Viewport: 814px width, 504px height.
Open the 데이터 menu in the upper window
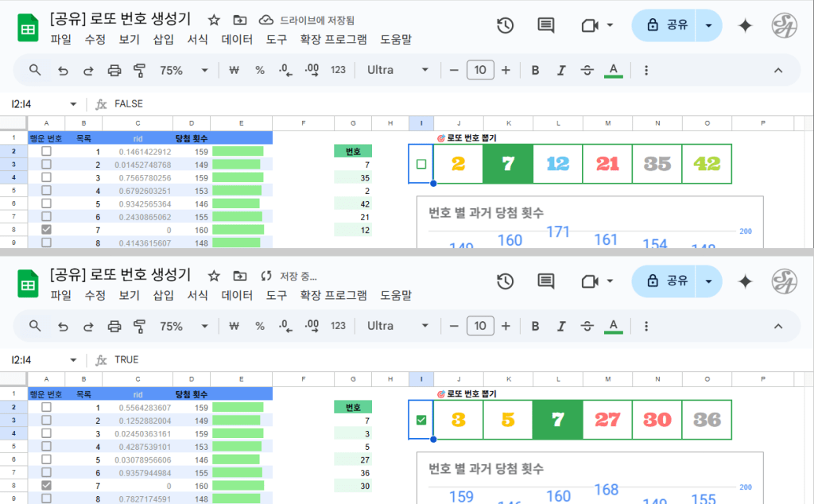[237, 39]
